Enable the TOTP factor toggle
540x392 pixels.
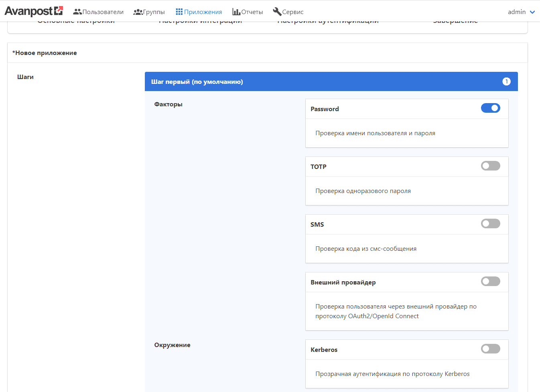pos(490,166)
